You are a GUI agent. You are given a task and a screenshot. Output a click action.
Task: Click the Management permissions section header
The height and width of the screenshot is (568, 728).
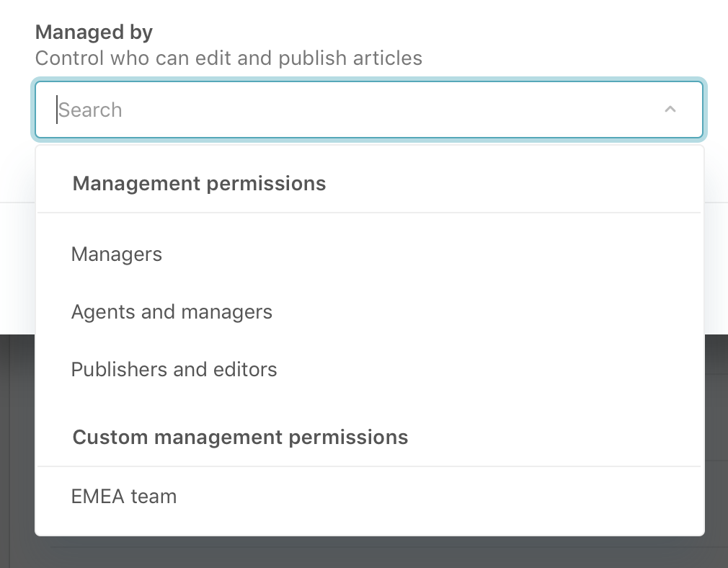200,184
